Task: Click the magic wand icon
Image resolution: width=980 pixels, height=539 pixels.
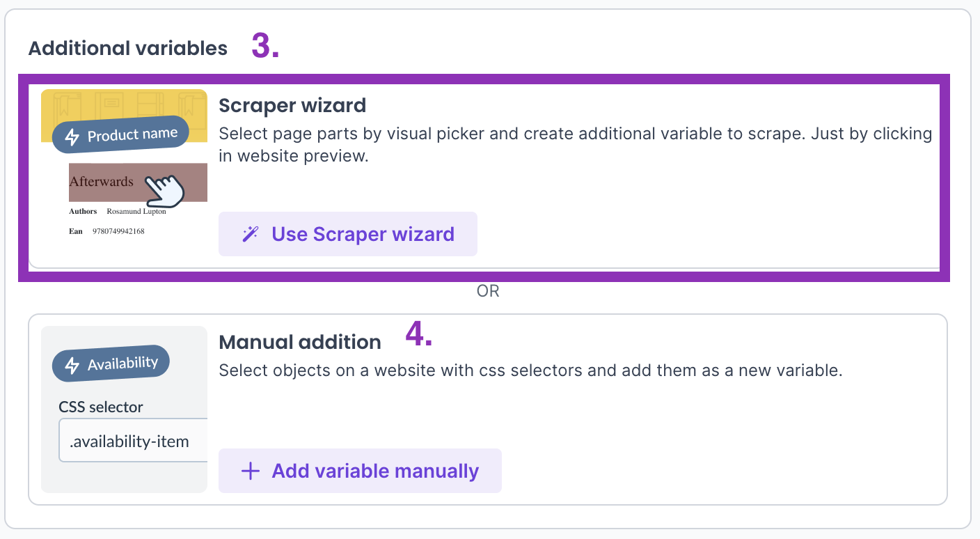Action: pos(250,234)
